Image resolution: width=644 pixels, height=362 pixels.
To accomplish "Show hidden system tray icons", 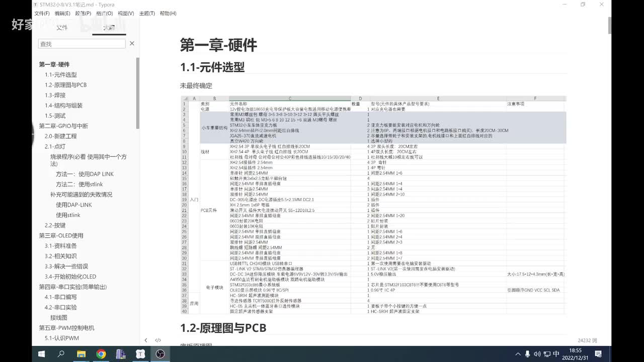I will click(518, 353).
